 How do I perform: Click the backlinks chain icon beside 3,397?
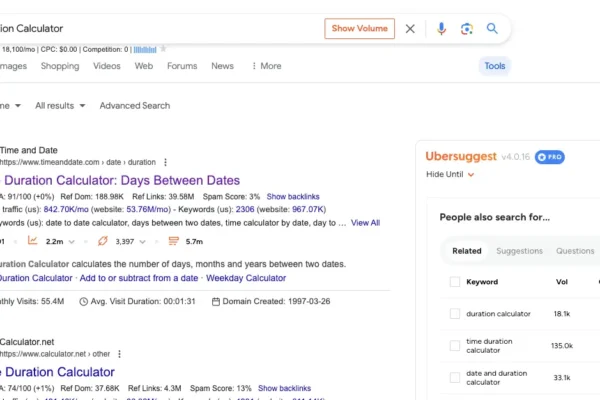pos(103,241)
